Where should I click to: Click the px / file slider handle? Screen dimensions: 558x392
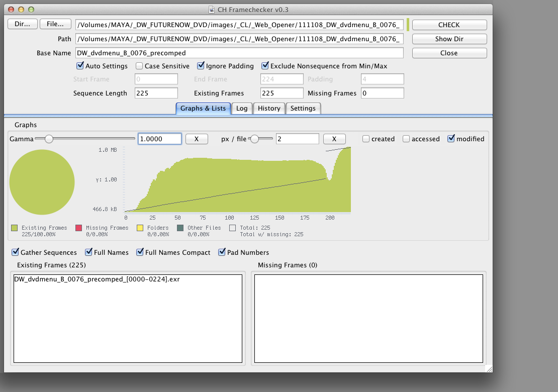(254, 139)
